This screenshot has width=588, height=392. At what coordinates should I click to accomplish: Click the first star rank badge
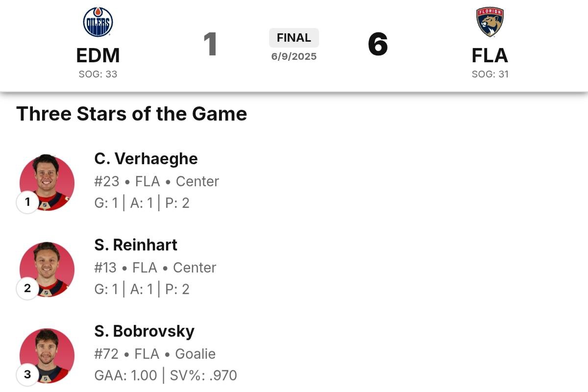(27, 202)
